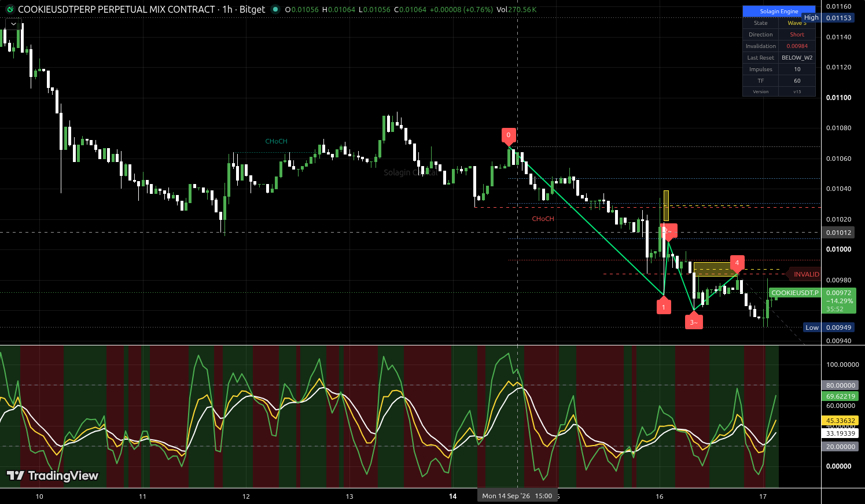
Task: Click the wave 0 marker label
Action: click(509, 135)
